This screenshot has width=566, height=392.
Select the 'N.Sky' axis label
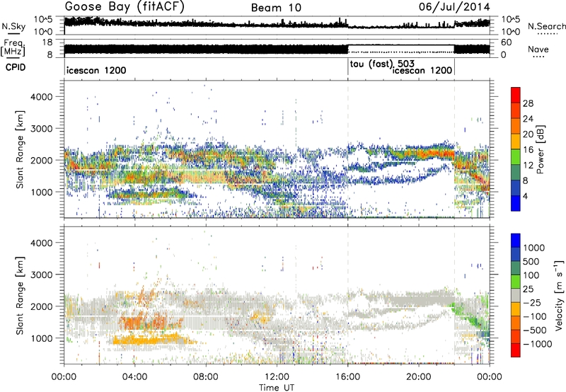coord(13,26)
